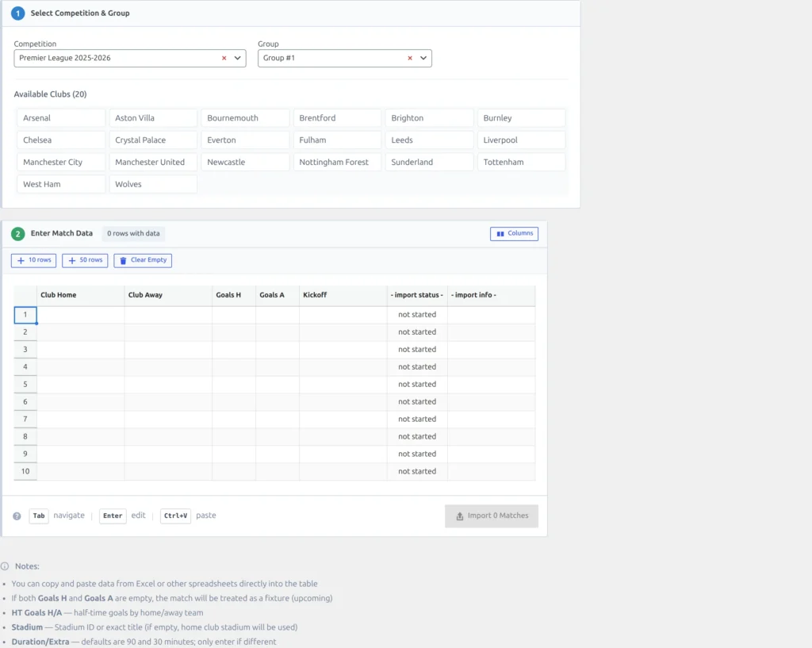Click the Group #1 field
Image resolution: width=812 pixels, height=648 pixels.
point(345,58)
